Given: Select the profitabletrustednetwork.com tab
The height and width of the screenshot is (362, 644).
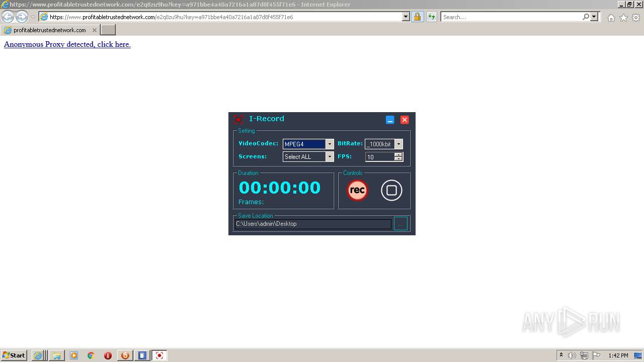Looking at the screenshot, I should [x=49, y=30].
